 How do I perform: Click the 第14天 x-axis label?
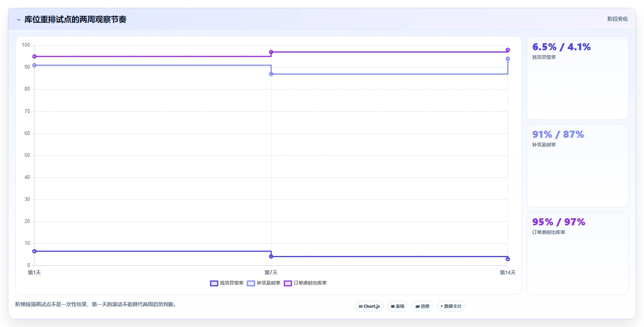click(x=508, y=272)
